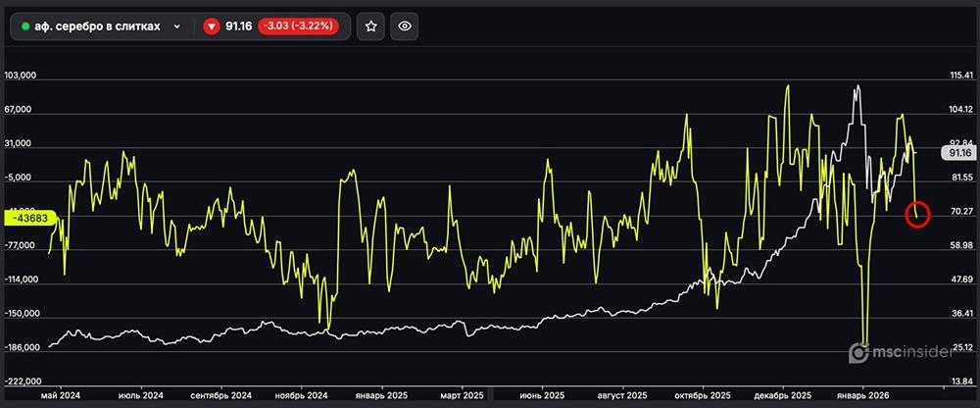Screen dimensions: 980x408
Task: Click the январь 2025 date label
Action: pyautogui.click(x=381, y=396)
